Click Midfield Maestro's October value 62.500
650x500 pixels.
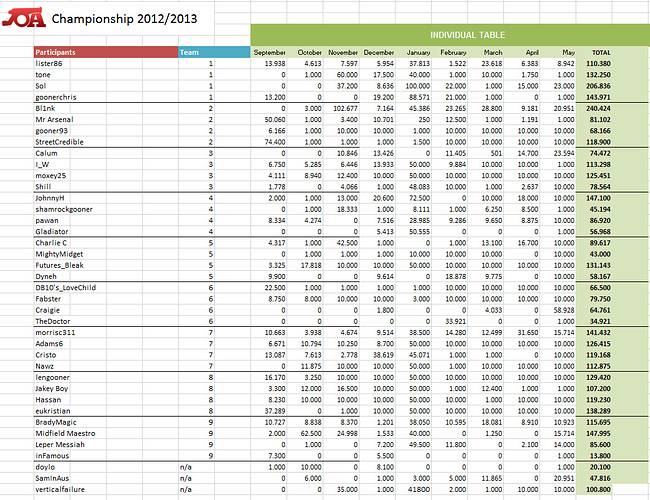pos(311,433)
